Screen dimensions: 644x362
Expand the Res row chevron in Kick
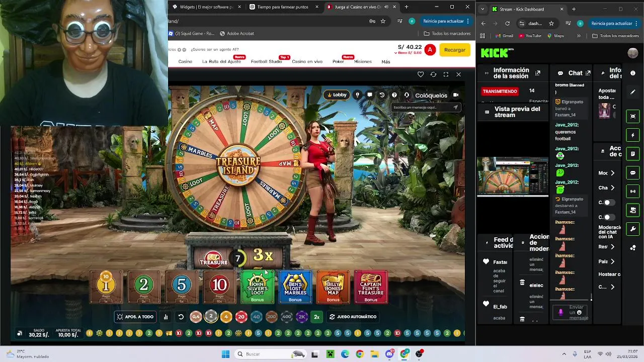pyautogui.click(x=612, y=247)
